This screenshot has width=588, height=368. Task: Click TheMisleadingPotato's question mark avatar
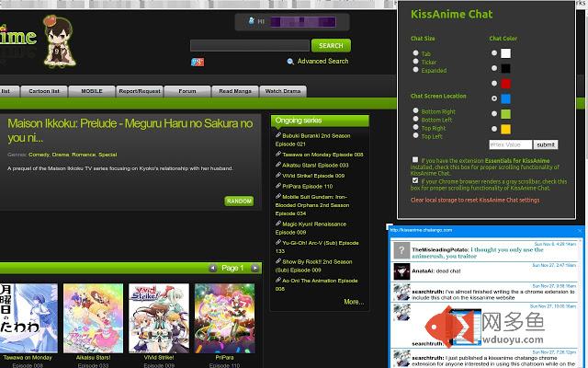(401, 250)
